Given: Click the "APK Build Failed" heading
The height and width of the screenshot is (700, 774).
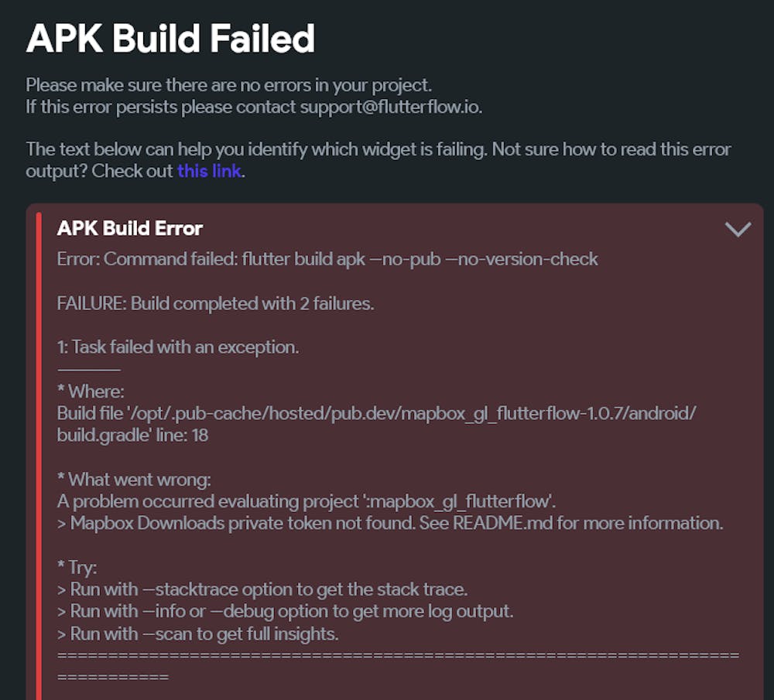Looking at the screenshot, I should point(170,39).
